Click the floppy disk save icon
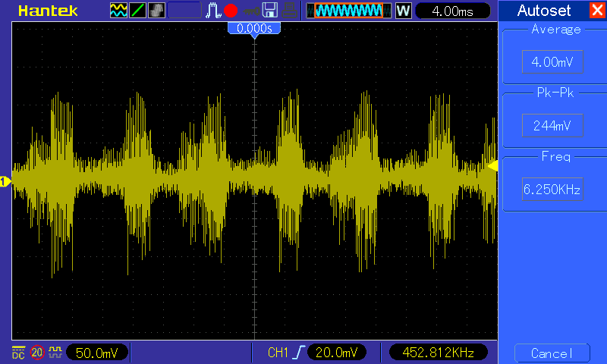 coord(270,11)
